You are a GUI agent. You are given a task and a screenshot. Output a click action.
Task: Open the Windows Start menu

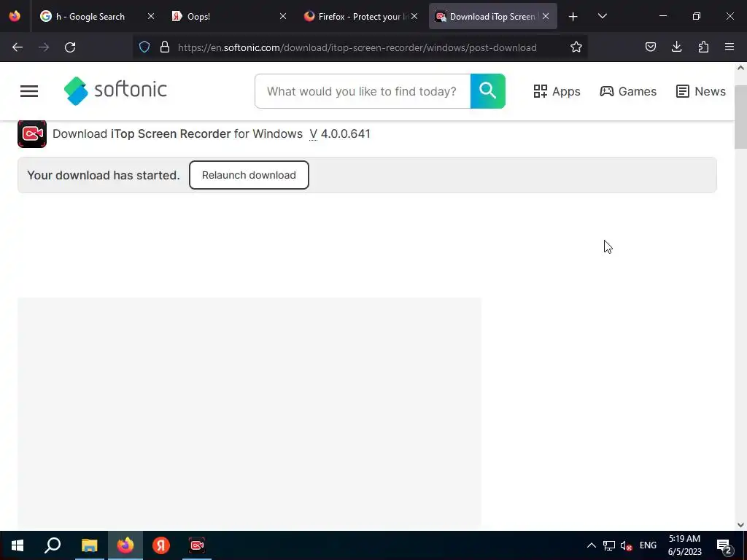(x=18, y=545)
